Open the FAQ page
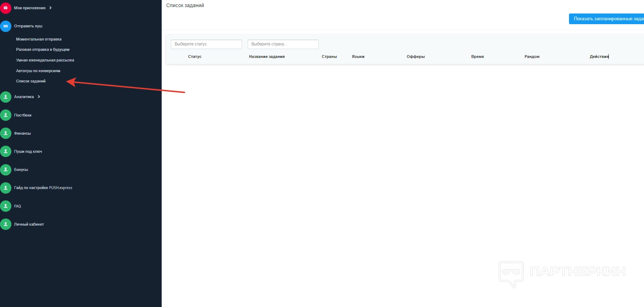The image size is (644, 307). point(17,206)
